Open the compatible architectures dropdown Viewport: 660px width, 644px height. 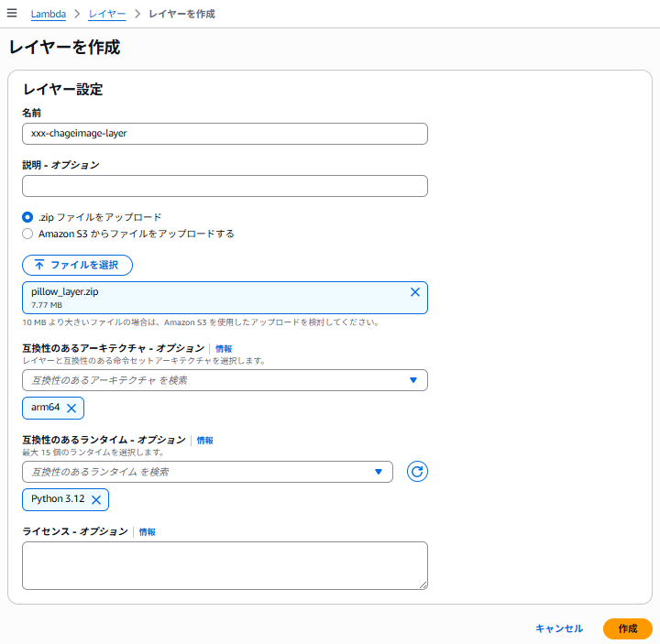(x=225, y=380)
